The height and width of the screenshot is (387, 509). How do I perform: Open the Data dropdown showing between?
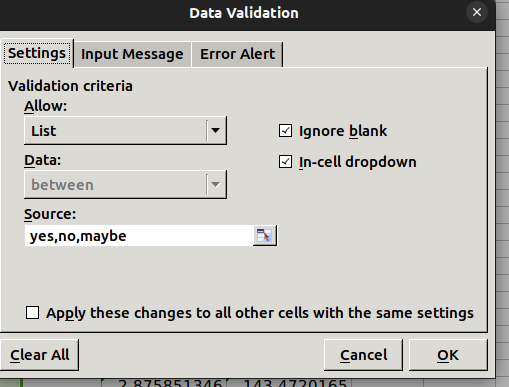125,185
